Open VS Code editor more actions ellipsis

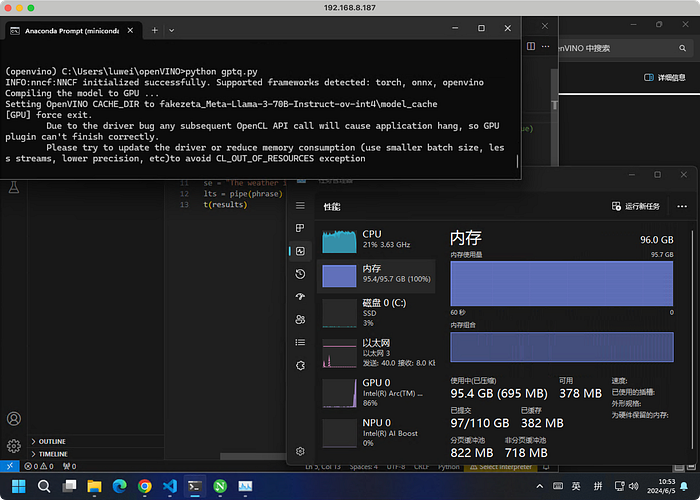click(546, 46)
